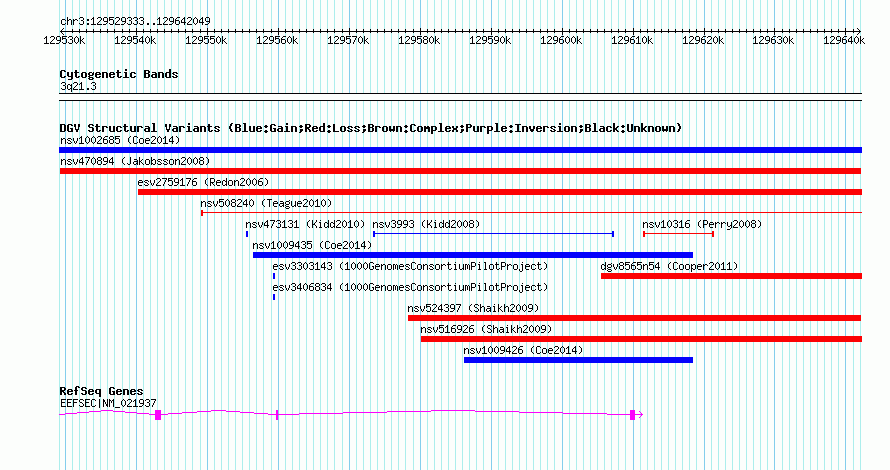Click the 3q21.3 band label
Image resolution: width=890 pixels, height=470 pixels.
tap(78, 86)
